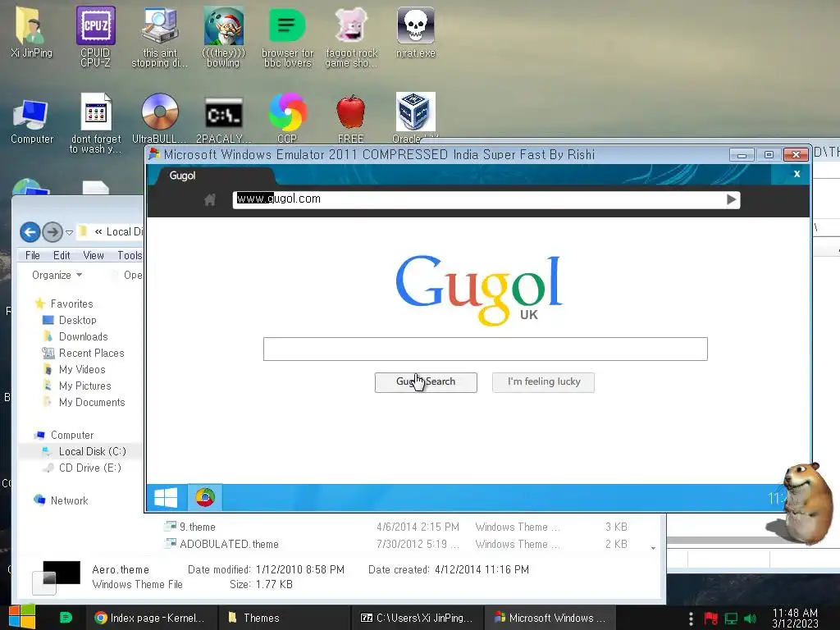Image resolution: width=840 pixels, height=630 pixels.
Task: Click the Explorer forward arrow button
Action: click(x=52, y=232)
